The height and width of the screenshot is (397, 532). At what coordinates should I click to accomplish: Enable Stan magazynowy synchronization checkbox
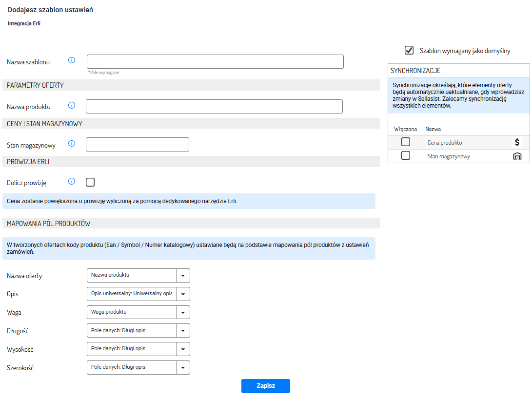(x=405, y=156)
